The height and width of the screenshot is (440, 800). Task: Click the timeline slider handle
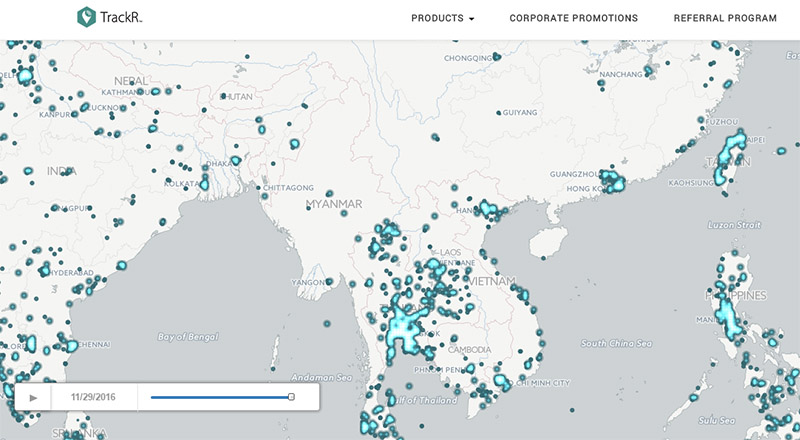tap(291, 397)
